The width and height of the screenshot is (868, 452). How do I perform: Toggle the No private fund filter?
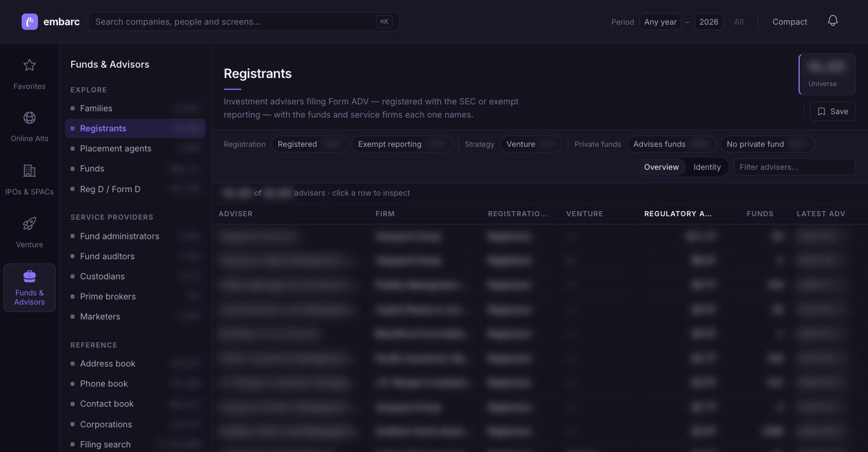[x=767, y=144]
